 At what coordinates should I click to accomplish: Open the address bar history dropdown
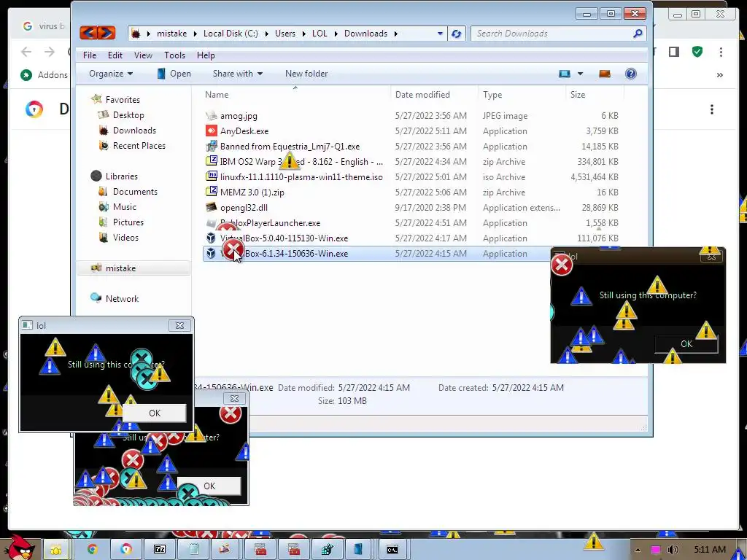tap(440, 34)
